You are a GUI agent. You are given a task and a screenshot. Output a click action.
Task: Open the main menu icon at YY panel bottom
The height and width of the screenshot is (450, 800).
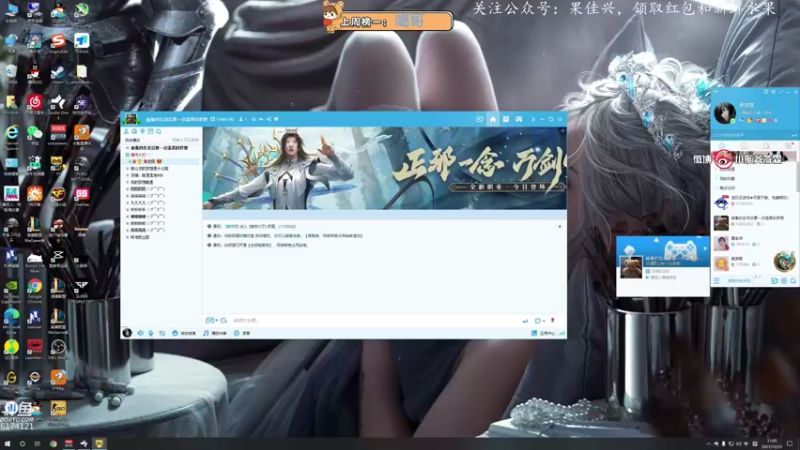[717, 281]
